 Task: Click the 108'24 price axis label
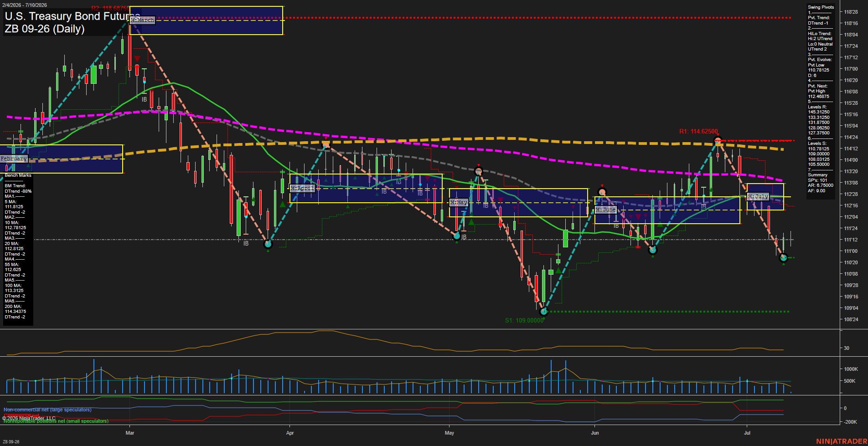tap(851, 320)
